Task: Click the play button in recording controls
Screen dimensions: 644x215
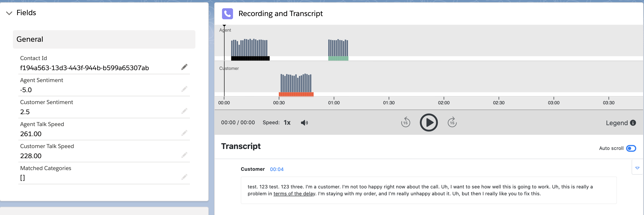Action: click(x=428, y=123)
